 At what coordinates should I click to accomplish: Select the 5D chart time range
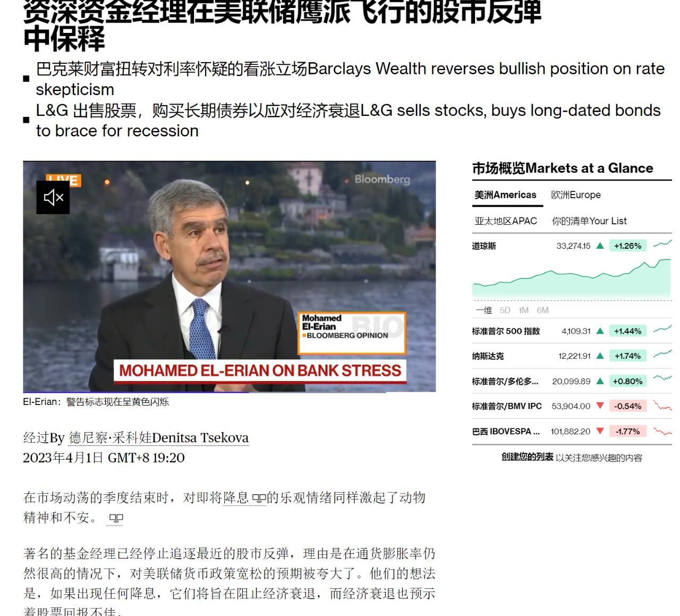505,310
